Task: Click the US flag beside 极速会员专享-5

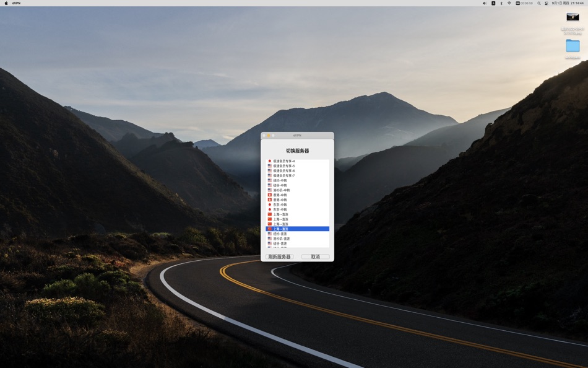Action: (270, 165)
